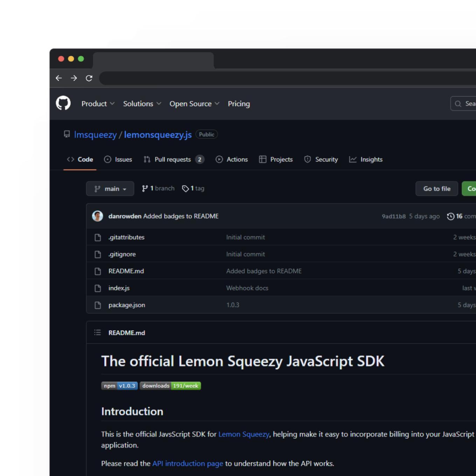Open the main branch selector dropdown

click(110, 189)
